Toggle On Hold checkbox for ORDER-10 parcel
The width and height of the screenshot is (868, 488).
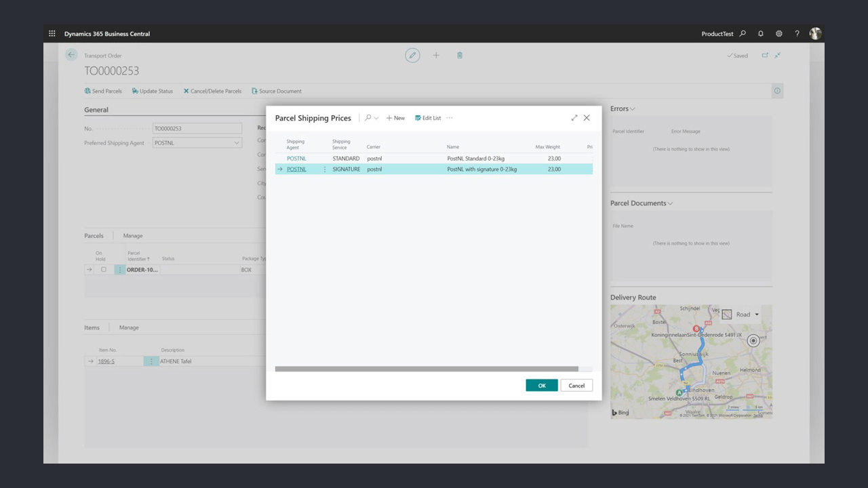coord(104,270)
